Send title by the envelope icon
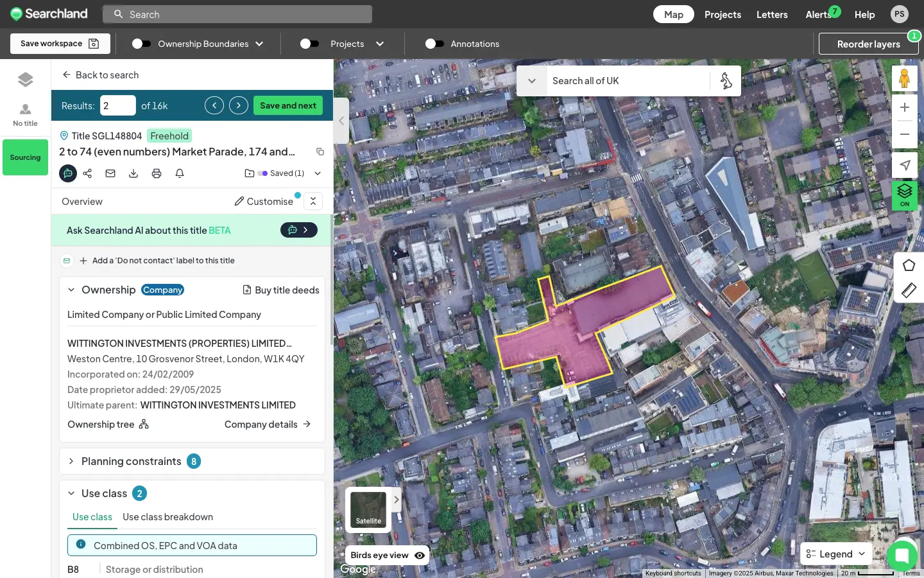This screenshot has height=578, width=924. 110,173
